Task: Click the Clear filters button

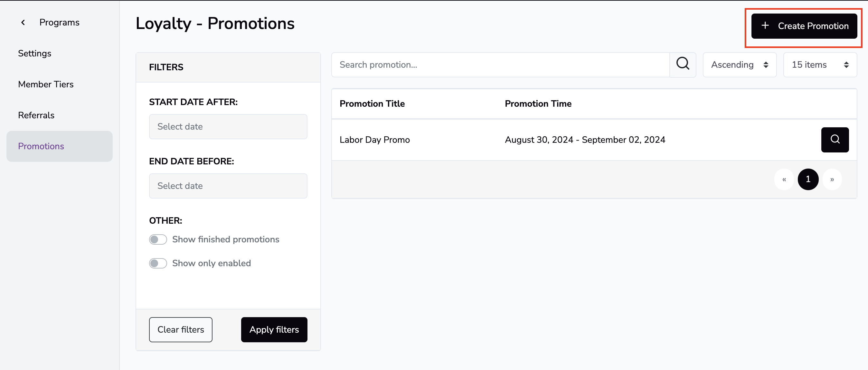Action: point(181,329)
